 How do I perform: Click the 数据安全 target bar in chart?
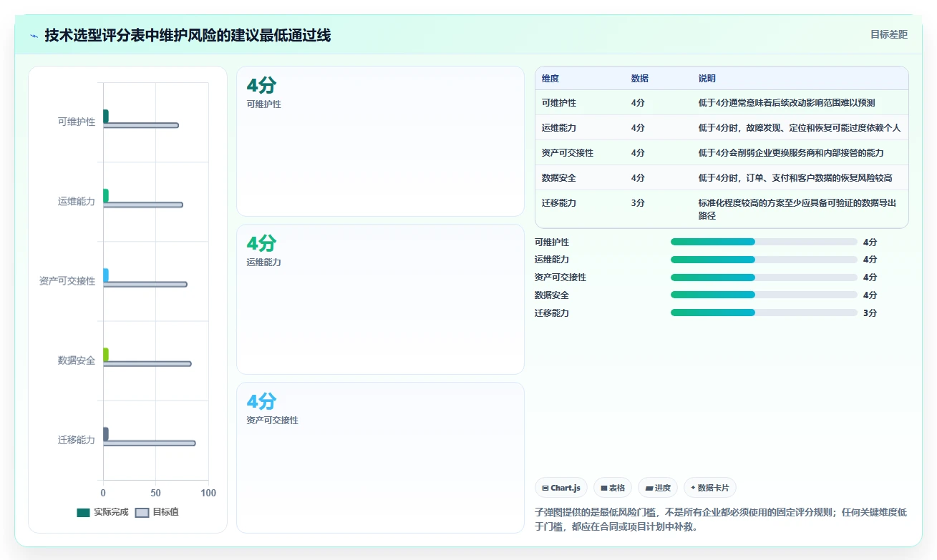(x=147, y=363)
